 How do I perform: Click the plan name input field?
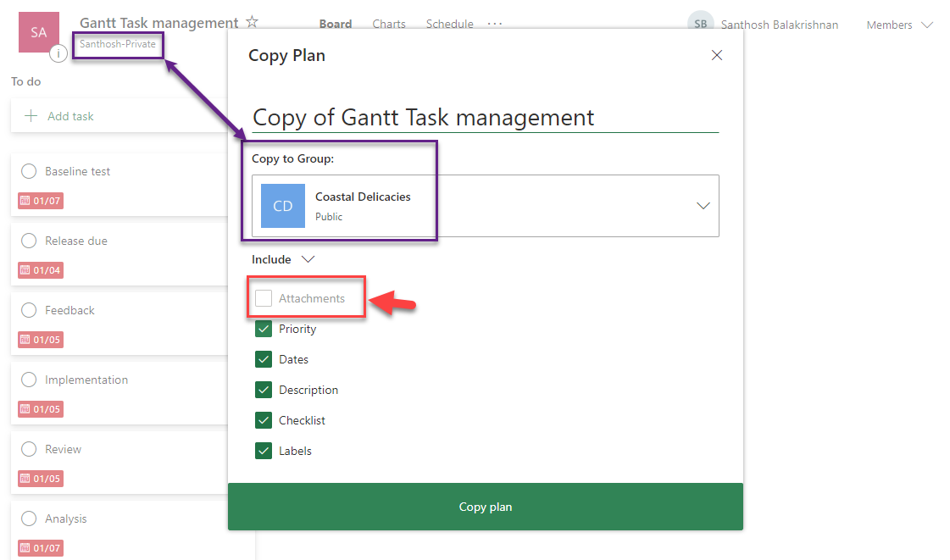[485, 117]
